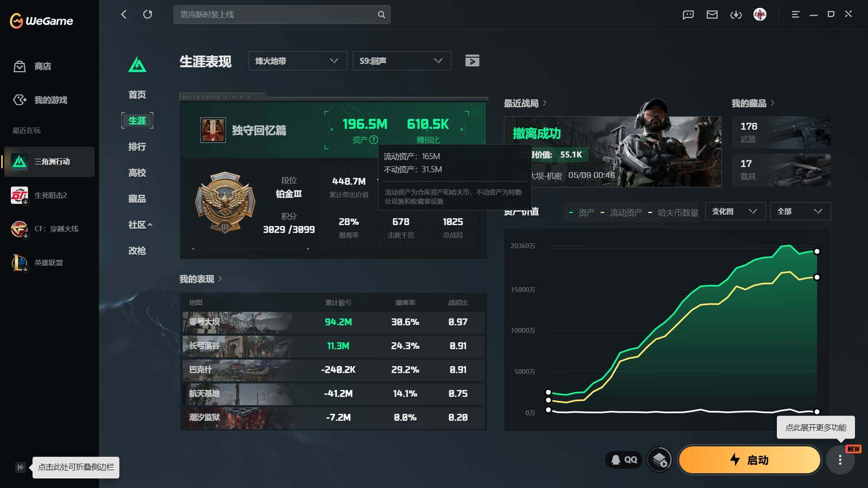Click the 积分 3029/3099 progress bar

coord(250,249)
